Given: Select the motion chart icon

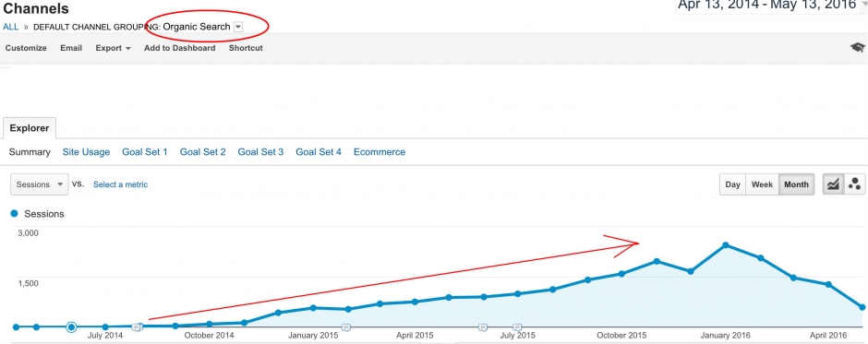Looking at the screenshot, I should [x=855, y=184].
